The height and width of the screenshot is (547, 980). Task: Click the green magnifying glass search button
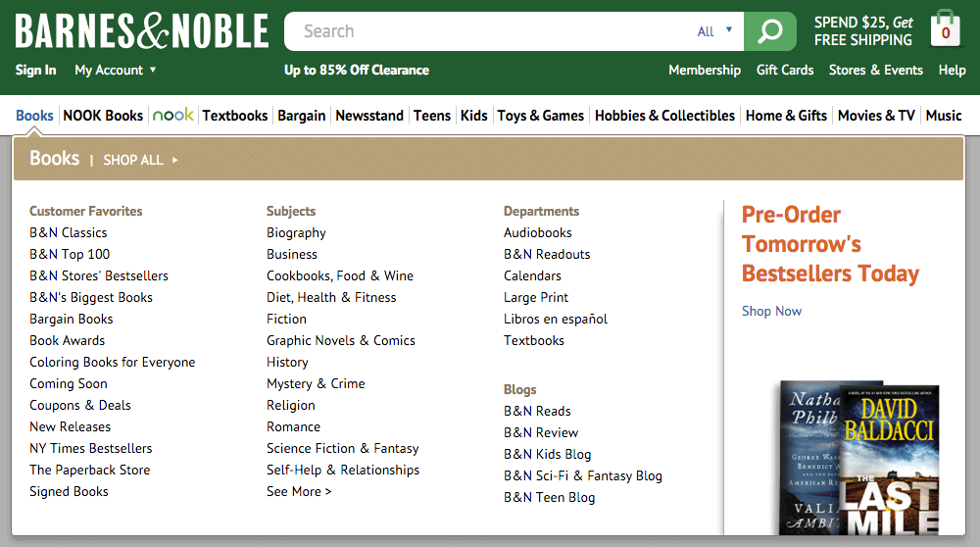click(x=770, y=31)
